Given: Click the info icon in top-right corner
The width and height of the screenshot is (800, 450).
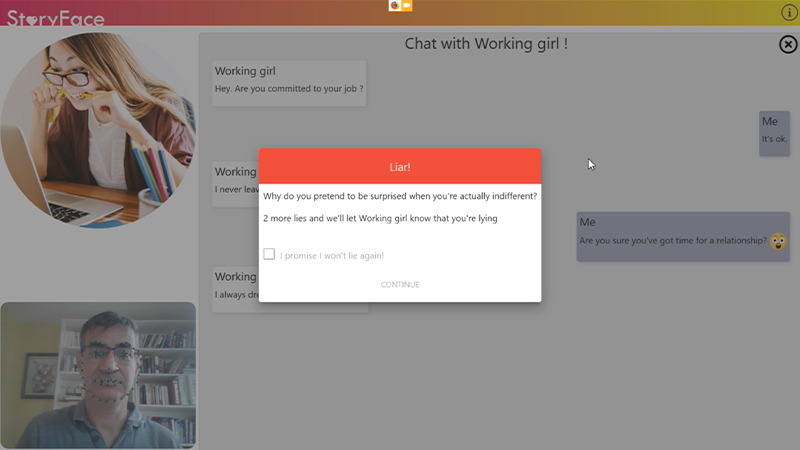Looking at the screenshot, I should tap(788, 12).
